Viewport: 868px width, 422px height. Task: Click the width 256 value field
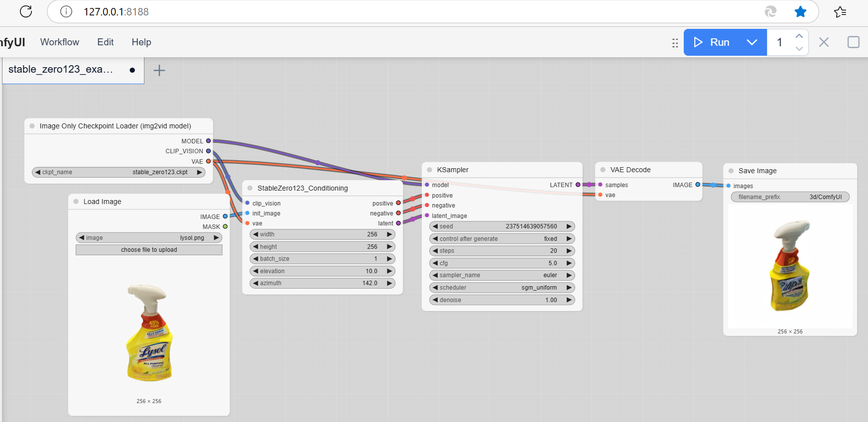[x=322, y=234]
